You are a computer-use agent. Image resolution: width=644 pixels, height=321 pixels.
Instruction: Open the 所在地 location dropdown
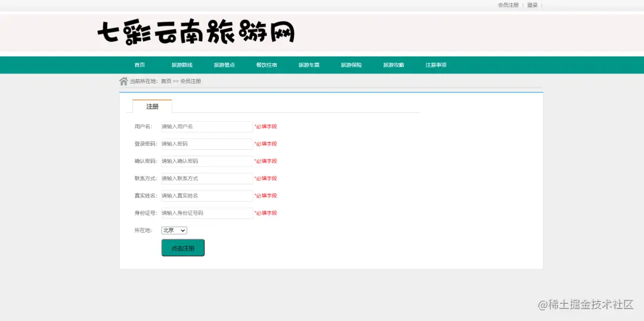tap(174, 230)
